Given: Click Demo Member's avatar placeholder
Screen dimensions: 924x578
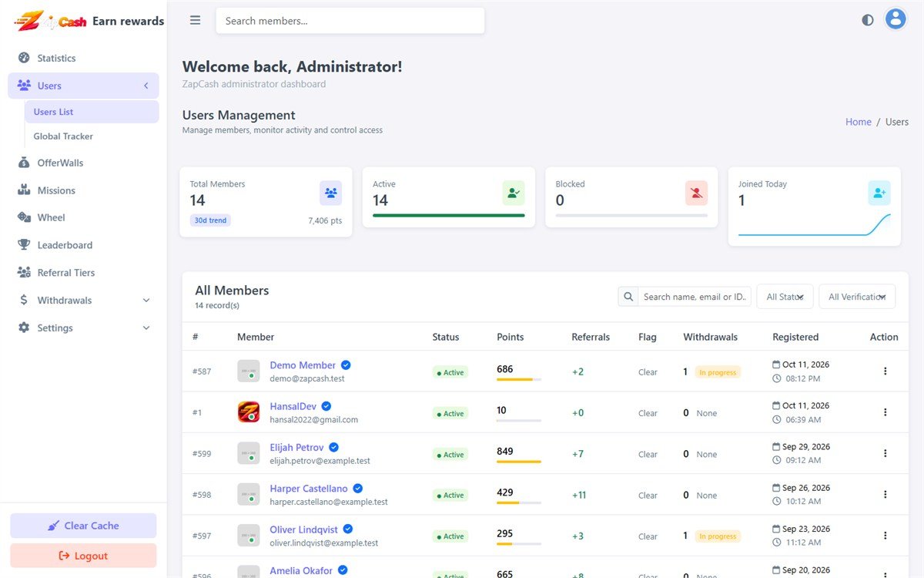Looking at the screenshot, I should (248, 371).
